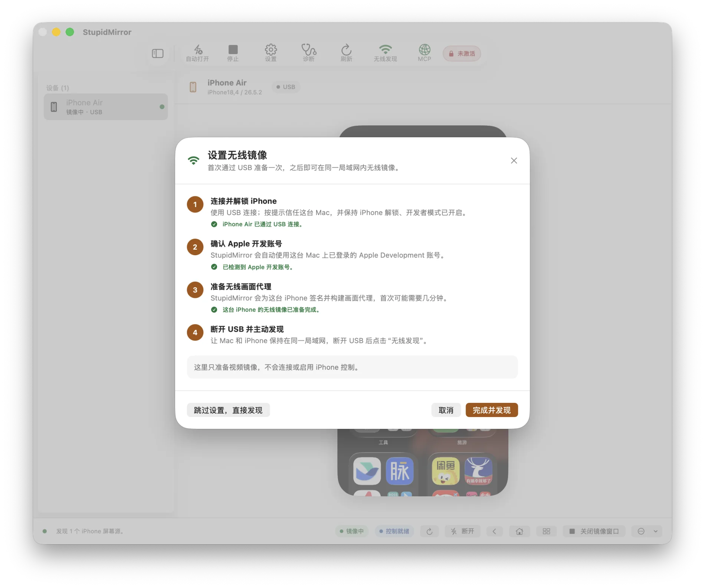Viewport: 705px width, 588px height.
Task: Open the more options ellipsis icon
Action: point(641,531)
